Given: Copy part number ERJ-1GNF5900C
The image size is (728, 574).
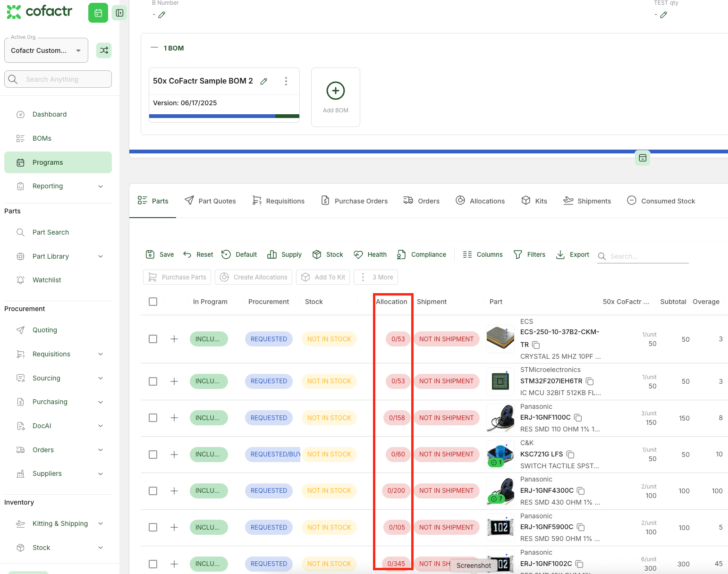Looking at the screenshot, I should pyautogui.click(x=581, y=527).
